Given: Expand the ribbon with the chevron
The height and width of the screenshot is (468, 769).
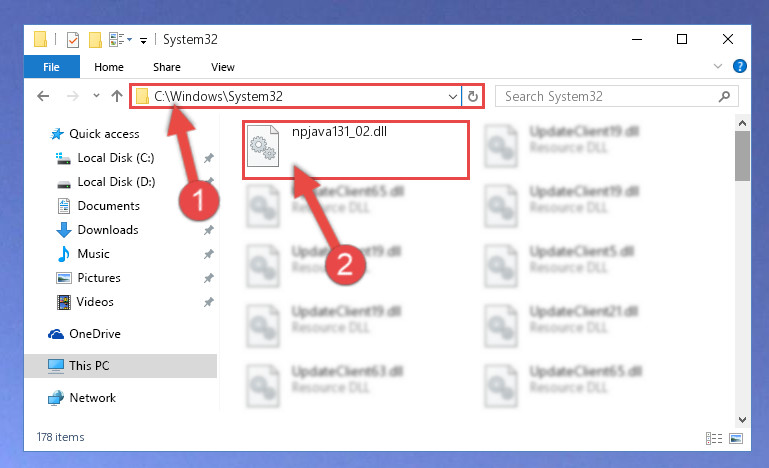Looking at the screenshot, I should [x=718, y=66].
